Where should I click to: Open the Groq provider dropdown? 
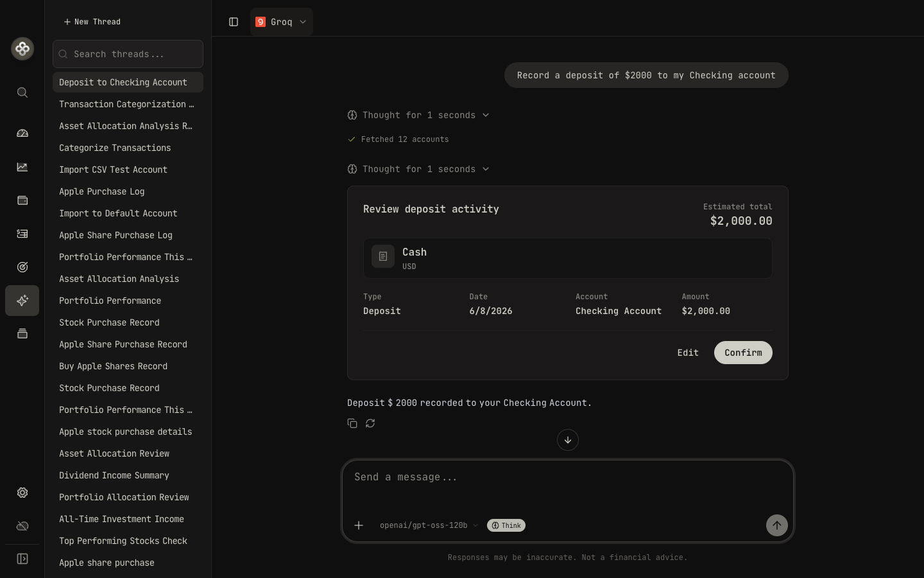(281, 22)
